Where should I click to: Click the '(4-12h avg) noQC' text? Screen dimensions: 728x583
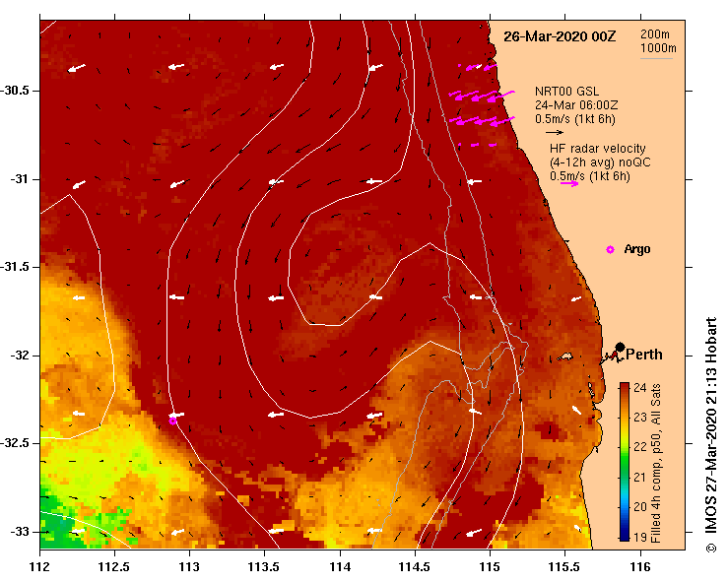coord(600,162)
